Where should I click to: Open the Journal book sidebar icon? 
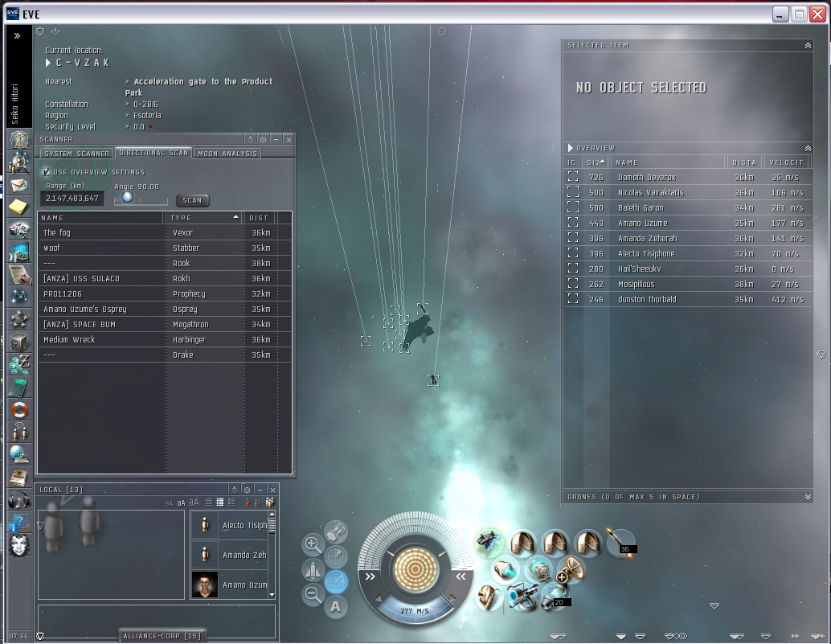tap(19, 477)
